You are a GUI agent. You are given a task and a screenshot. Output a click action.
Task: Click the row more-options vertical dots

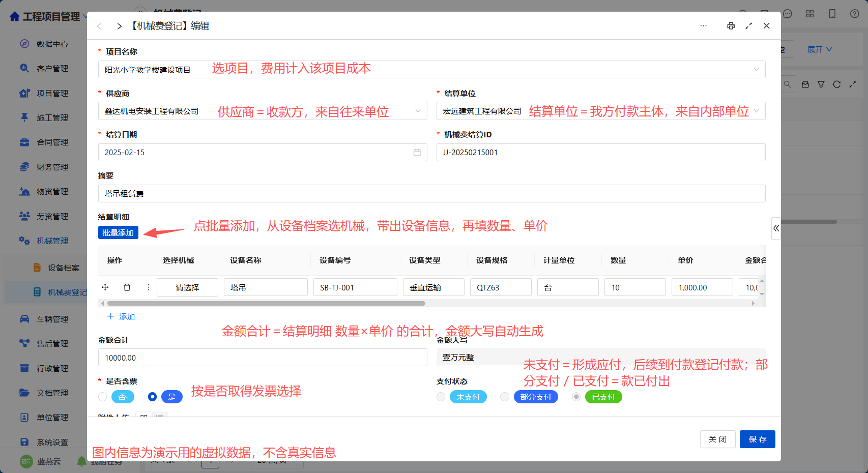point(149,287)
